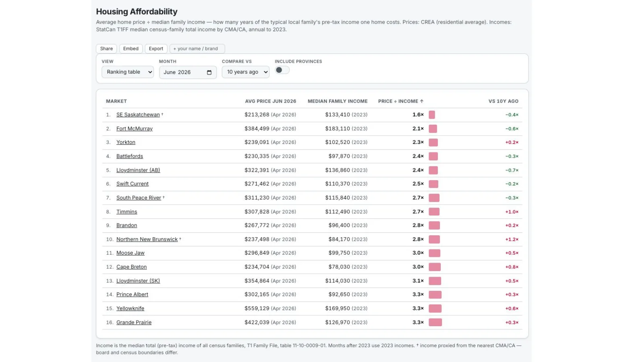Click the Embed button
Image resolution: width=644 pixels, height=362 pixels.
(x=131, y=49)
